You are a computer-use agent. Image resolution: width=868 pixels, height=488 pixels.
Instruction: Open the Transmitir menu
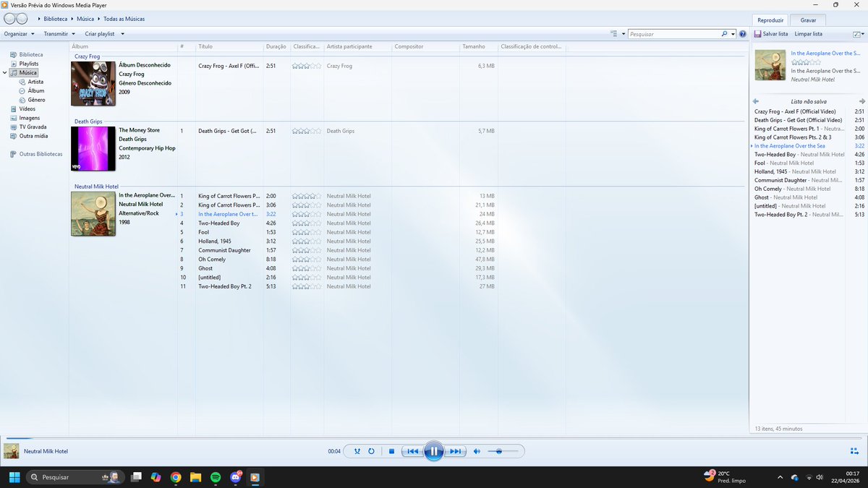pos(59,34)
